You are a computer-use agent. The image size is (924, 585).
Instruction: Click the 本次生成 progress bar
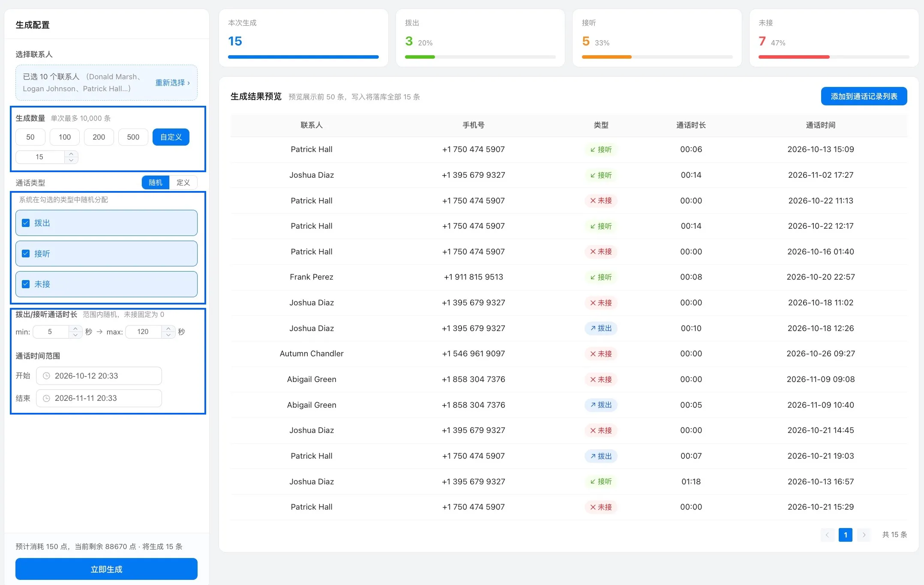point(303,57)
